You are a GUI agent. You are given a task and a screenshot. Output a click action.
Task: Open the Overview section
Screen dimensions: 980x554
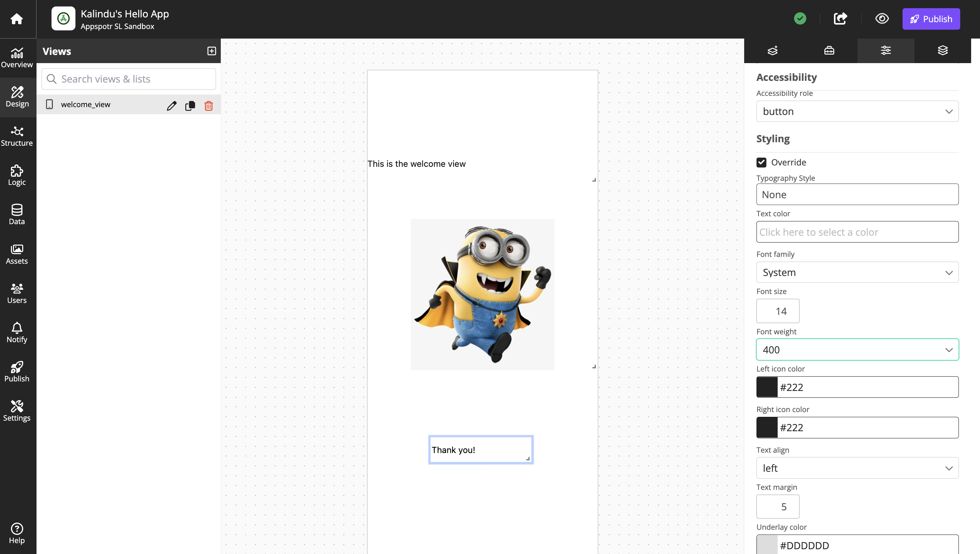[17, 58]
